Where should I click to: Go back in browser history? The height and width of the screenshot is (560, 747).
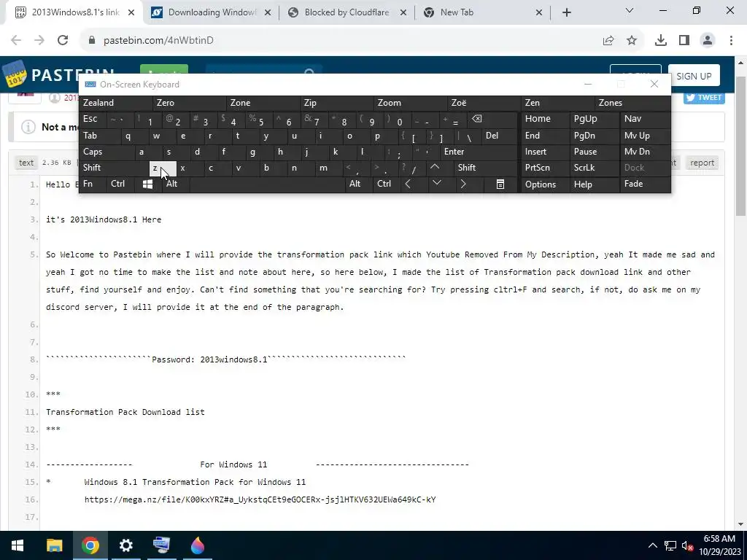pos(16,41)
